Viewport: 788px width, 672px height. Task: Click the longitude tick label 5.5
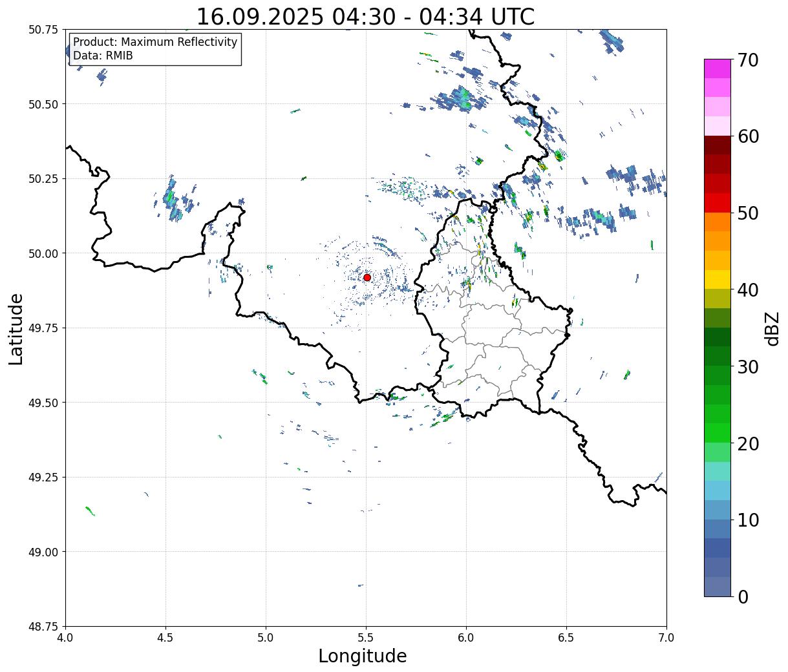[366, 638]
